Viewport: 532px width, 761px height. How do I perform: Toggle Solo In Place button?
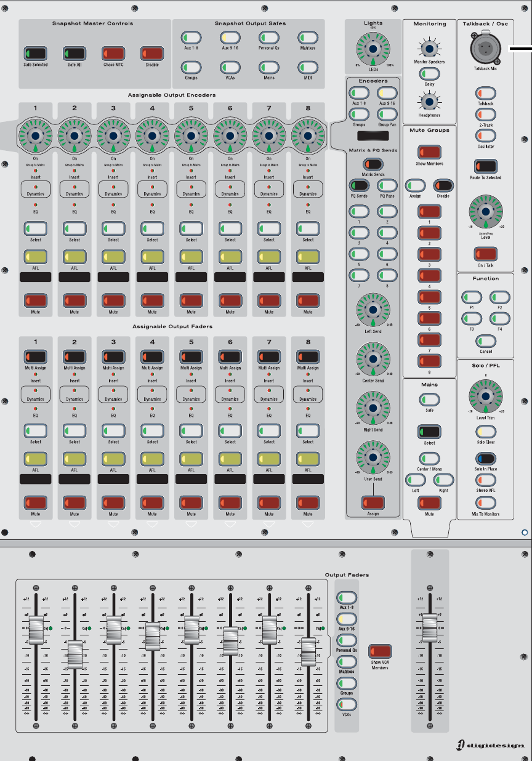(486, 459)
